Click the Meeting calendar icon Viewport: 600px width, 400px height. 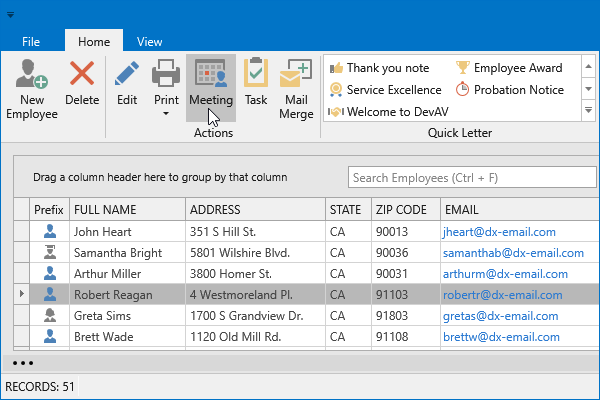coord(211,73)
